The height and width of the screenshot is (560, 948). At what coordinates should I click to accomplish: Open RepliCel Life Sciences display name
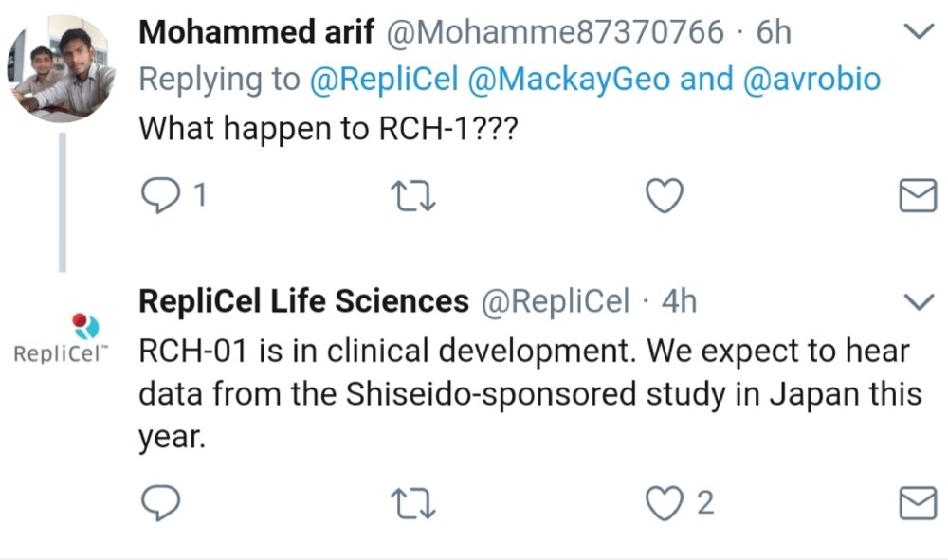303,302
